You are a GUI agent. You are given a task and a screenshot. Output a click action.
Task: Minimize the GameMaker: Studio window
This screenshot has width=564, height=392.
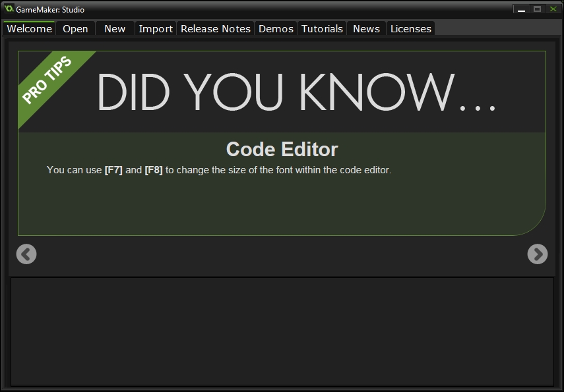click(x=521, y=9)
